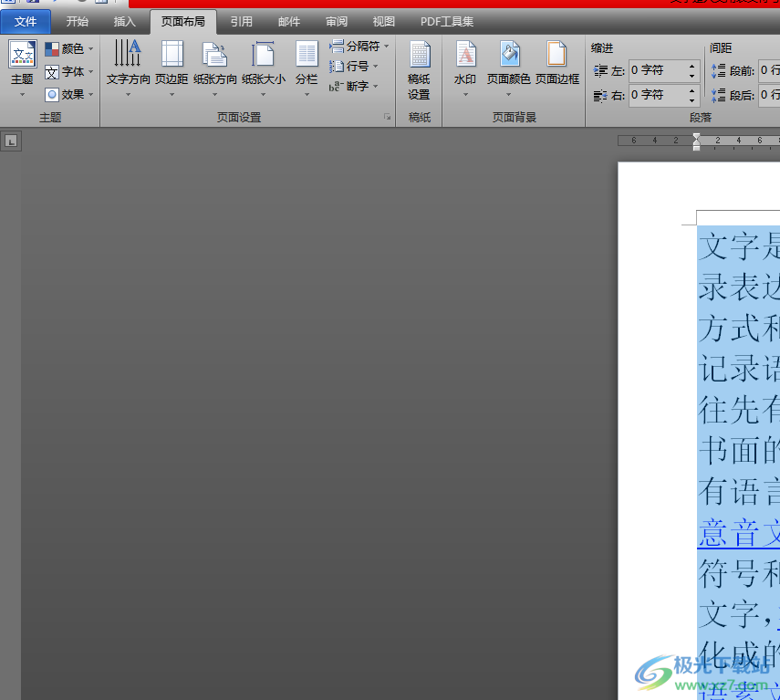Click the indent marker on the ruler
Viewport: 780px width, 700px height.
pyautogui.click(x=696, y=141)
